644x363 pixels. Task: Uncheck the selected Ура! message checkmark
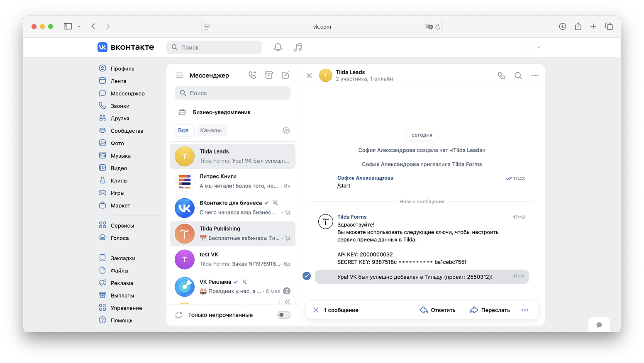point(307,276)
